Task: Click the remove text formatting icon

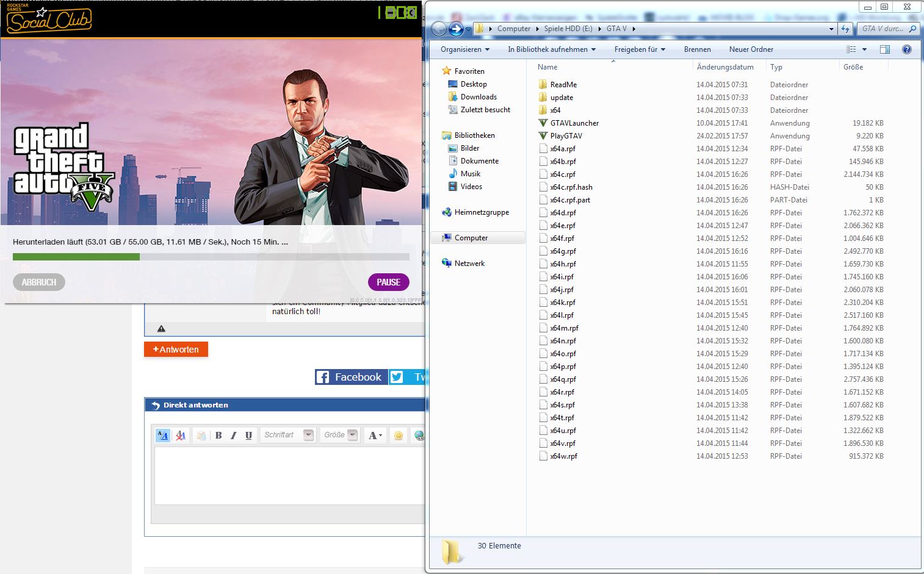Action: 181,436
